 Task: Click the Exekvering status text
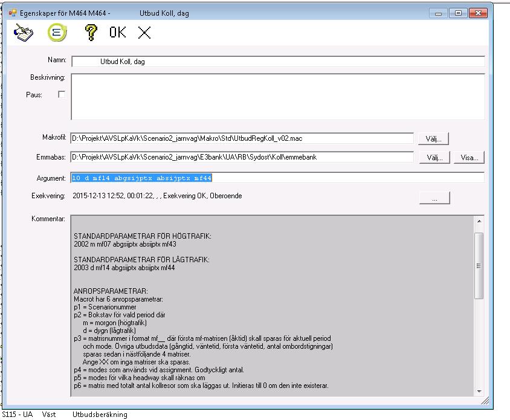coord(157,196)
